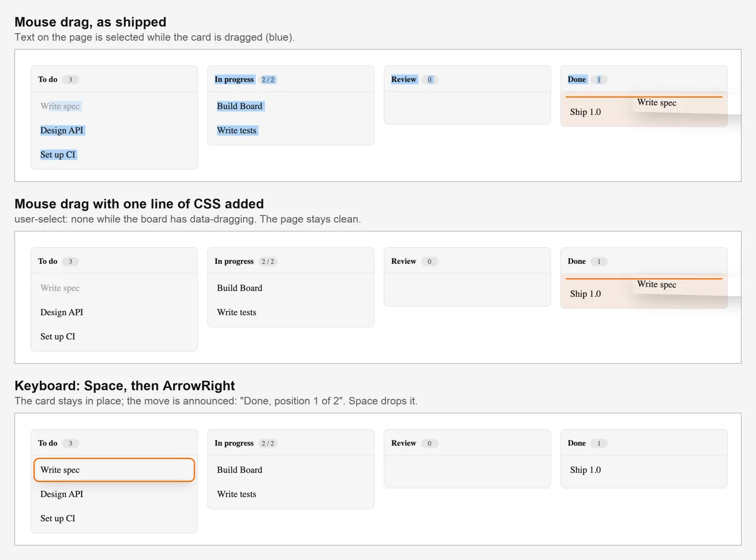Click the Design API card in the Keyboard board
Screen dimensions: 756x560
114,494
